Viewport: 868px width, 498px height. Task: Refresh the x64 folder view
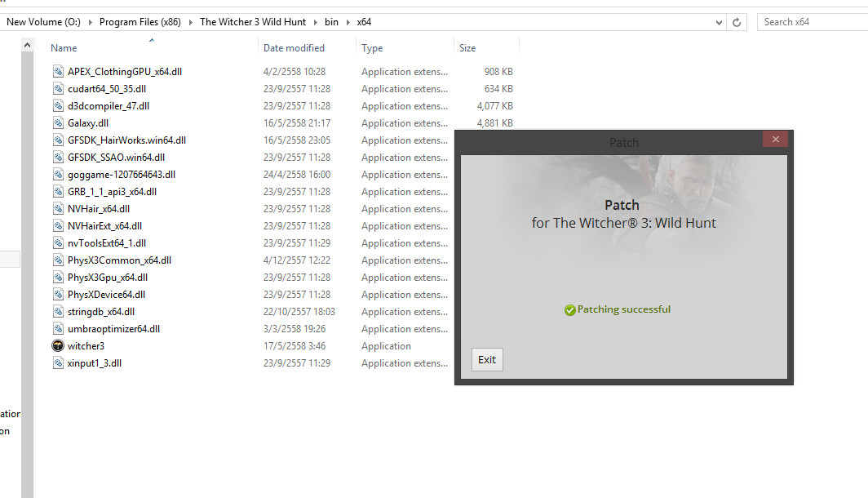(x=736, y=22)
